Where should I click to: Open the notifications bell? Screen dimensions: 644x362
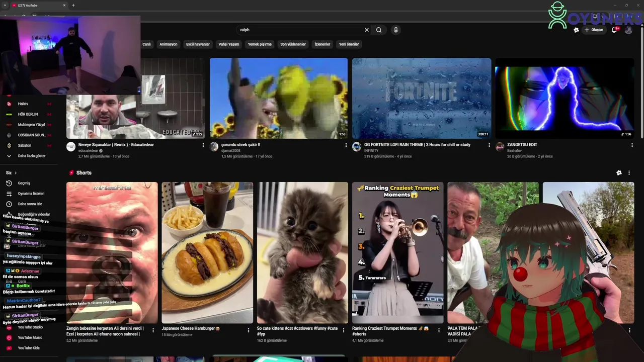614,30
